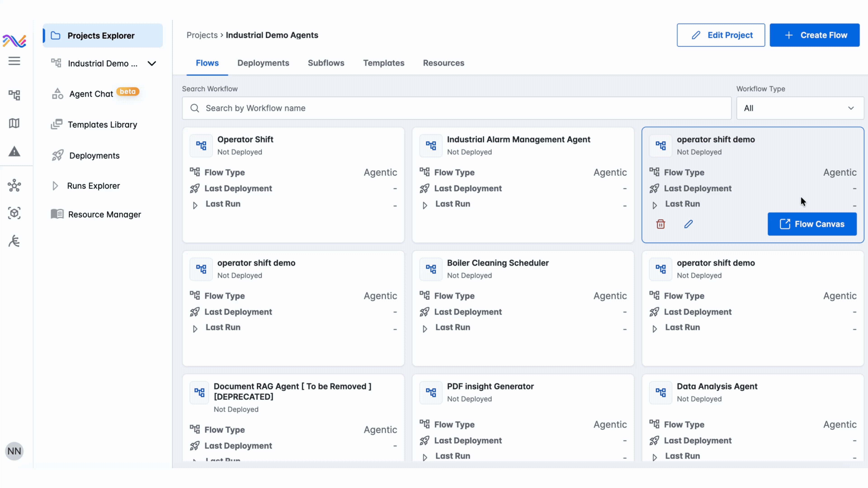This screenshot has width=868, height=488.
Task: Click the warning triangle icon in left rail
Action: pyautogui.click(x=14, y=152)
